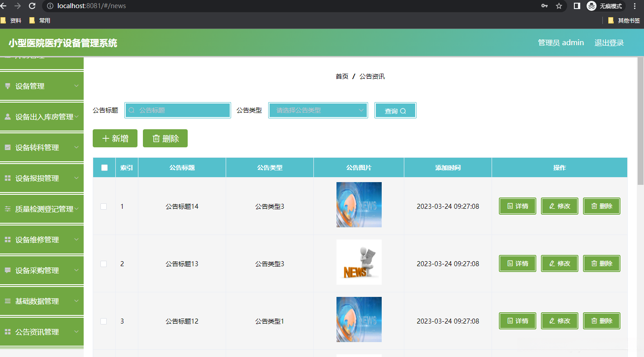Expand the 设备转科管理 menu chevron
The height and width of the screenshot is (357, 644).
point(76,147)
